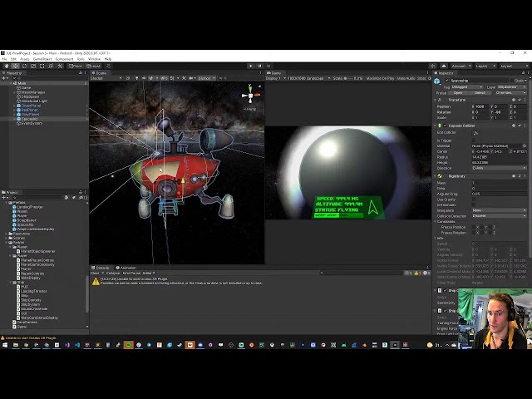The height and width of the screenshot is (399, 532).
Task: Click the prefab Select button
Action: 480,93
